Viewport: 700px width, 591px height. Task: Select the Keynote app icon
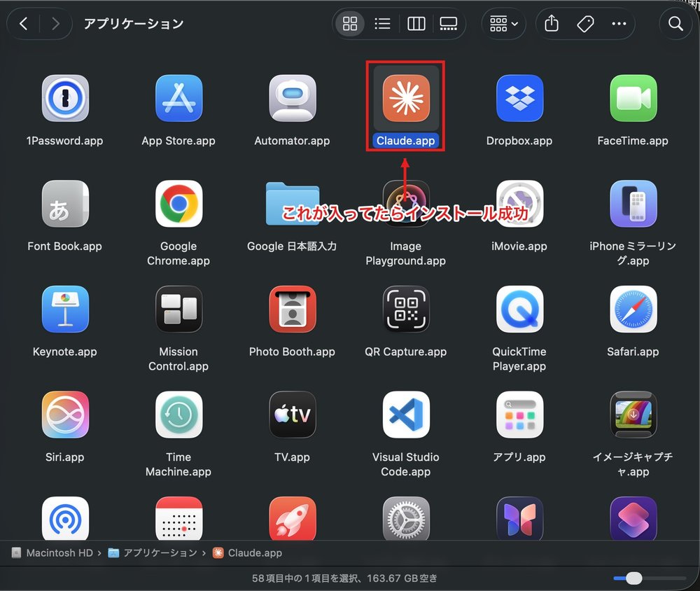coord(65,309)
